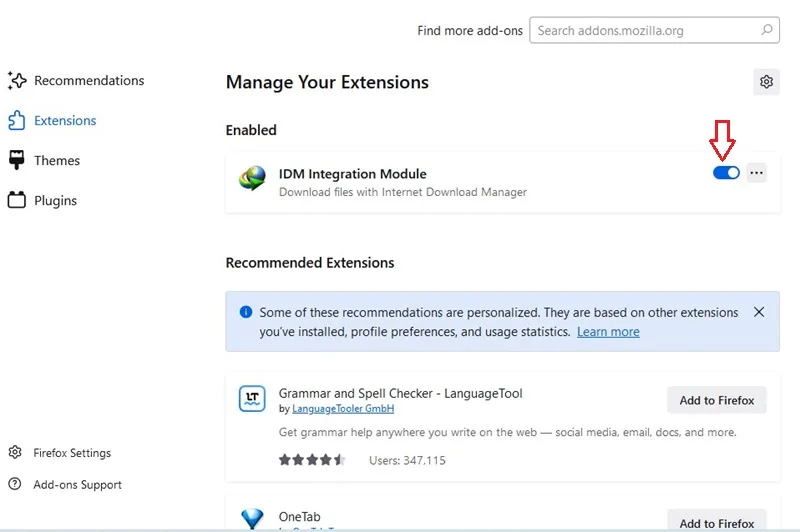Add OneTab extension to Firefox
Screen dimensions: 800x532
[716, 521]
